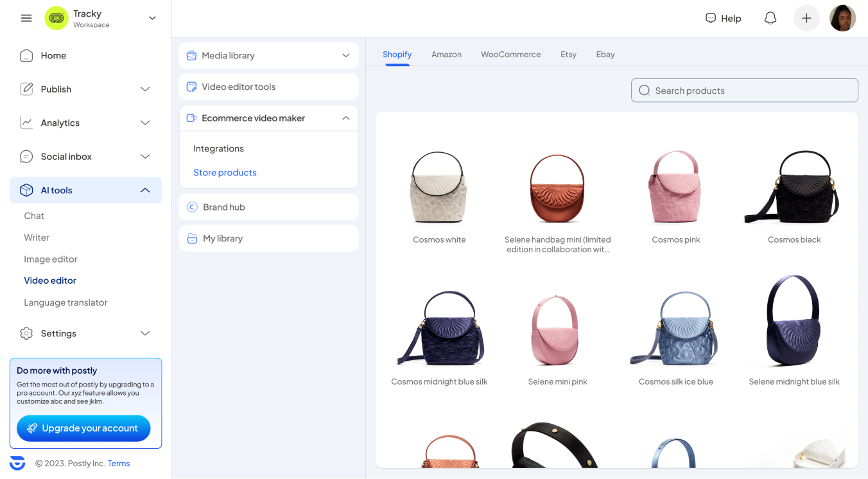Screen dimensions: 868x479
Task: Open Video editor tools panel
Action: tap(268, 87)
